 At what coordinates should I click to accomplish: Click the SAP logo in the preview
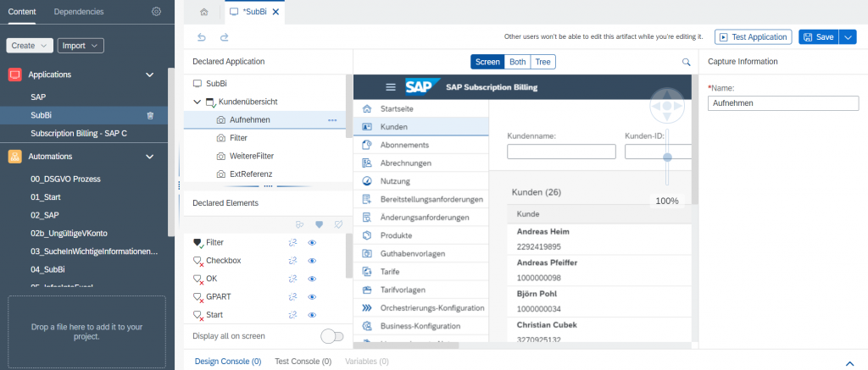click(x=422, y=87)
